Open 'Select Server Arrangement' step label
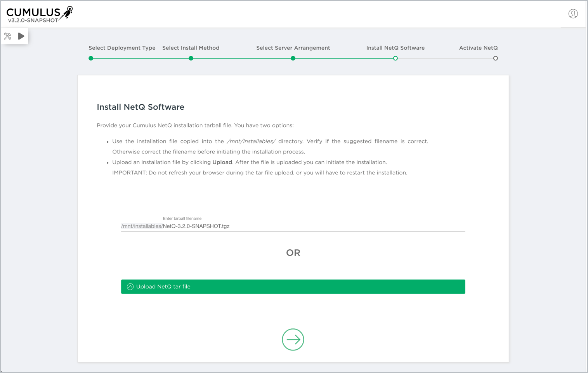 pos(293,48)
